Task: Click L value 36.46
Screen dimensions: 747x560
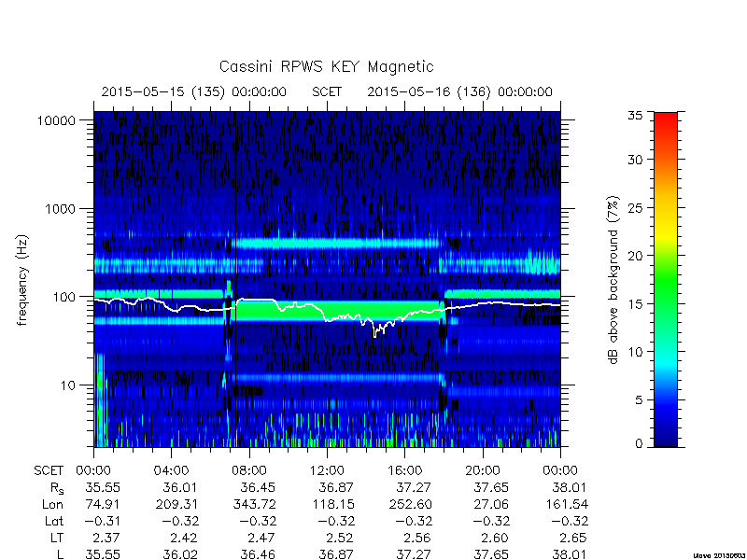Action: 259,554
